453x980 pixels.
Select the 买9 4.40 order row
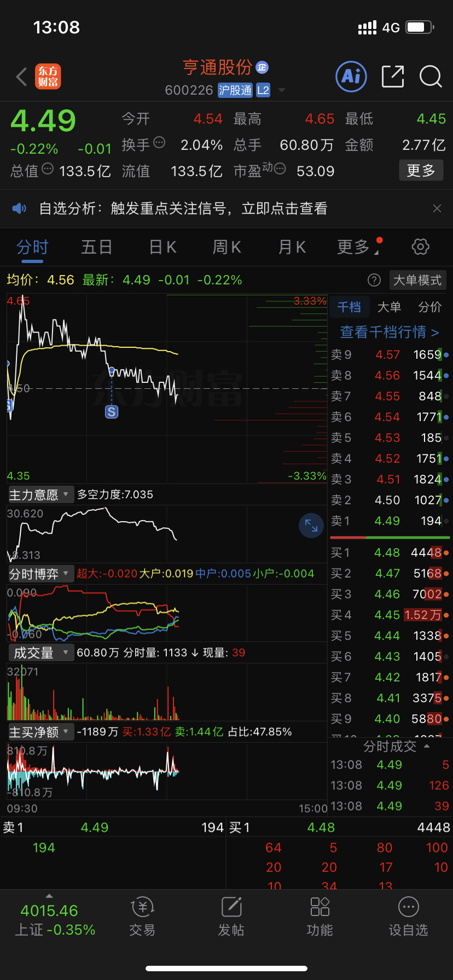pos(390,719)
